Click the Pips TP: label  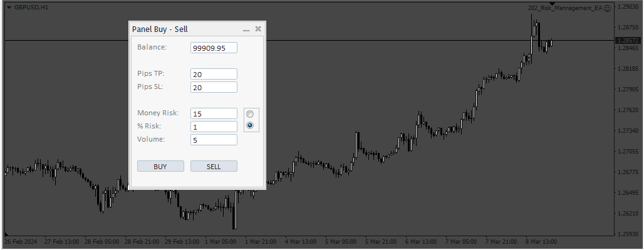pos(151,73)
